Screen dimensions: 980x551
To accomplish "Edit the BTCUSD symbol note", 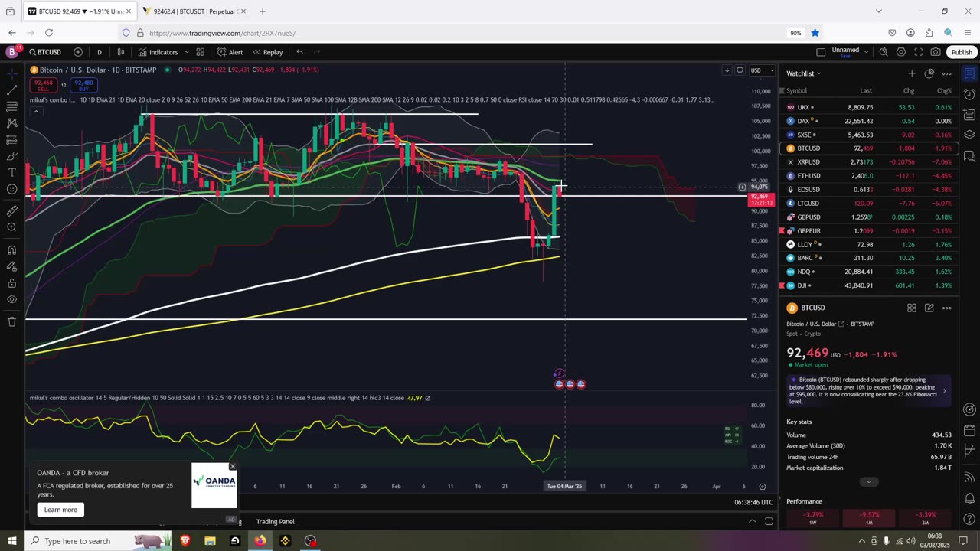I will 929,308.
